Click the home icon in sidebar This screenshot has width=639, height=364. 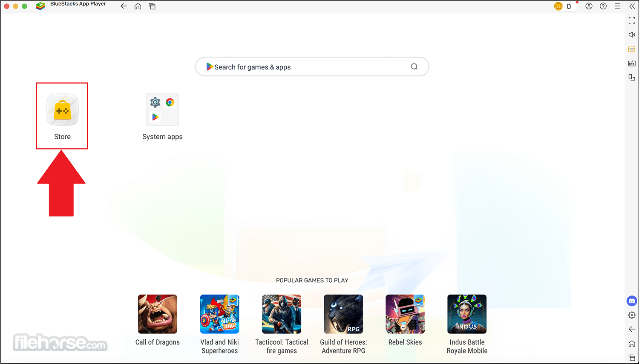632,344
